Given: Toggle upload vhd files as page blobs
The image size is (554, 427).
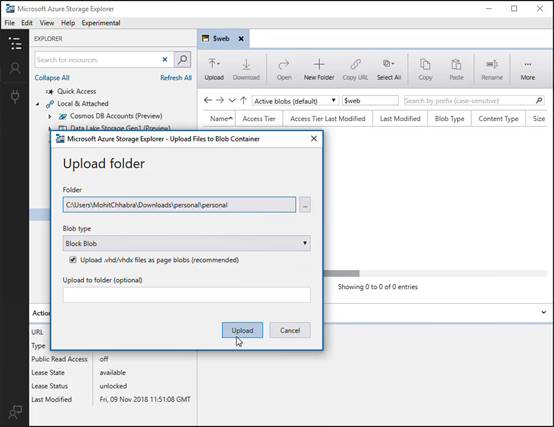Looking at the screenshot, I should pyautogui.click(x=73, y=260).
